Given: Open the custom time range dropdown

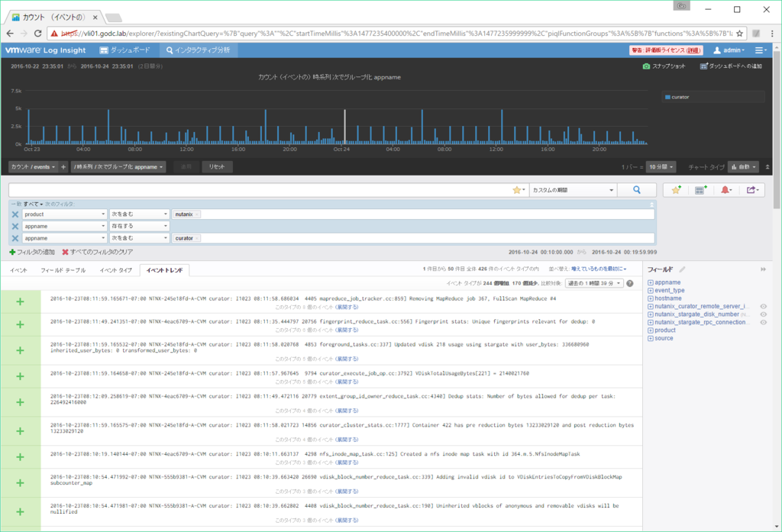Looking at the screenshot, I should click(x=573, y=190).
